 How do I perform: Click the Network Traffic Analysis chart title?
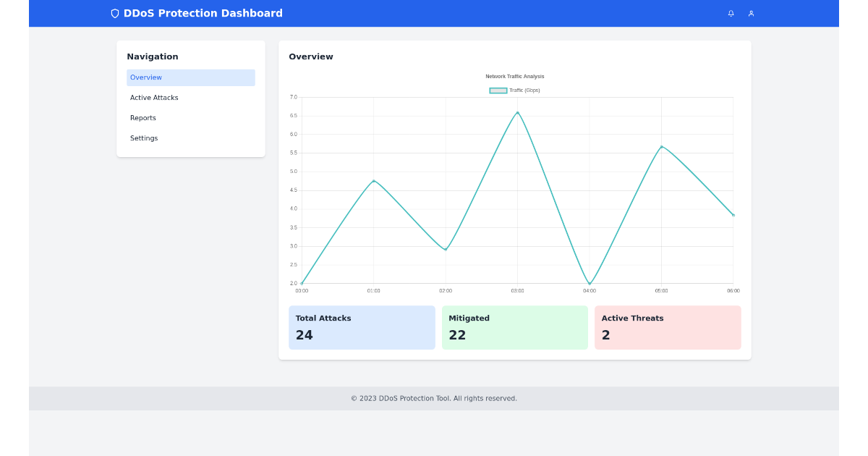[516, 76]
